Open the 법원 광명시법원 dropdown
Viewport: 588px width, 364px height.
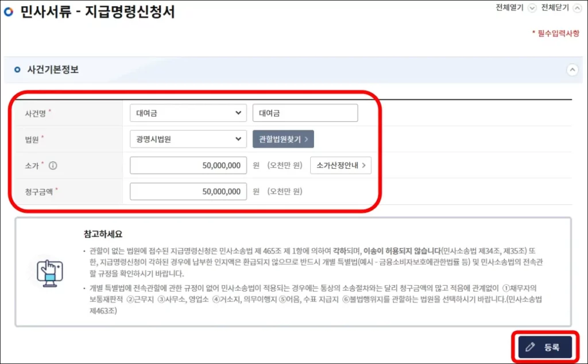[x=188, y=139]
